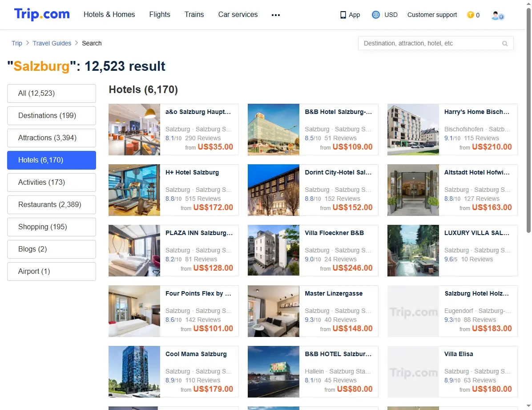Open the user profile avatar
Viewport: 532px width, 410px height.
point(497,15)
